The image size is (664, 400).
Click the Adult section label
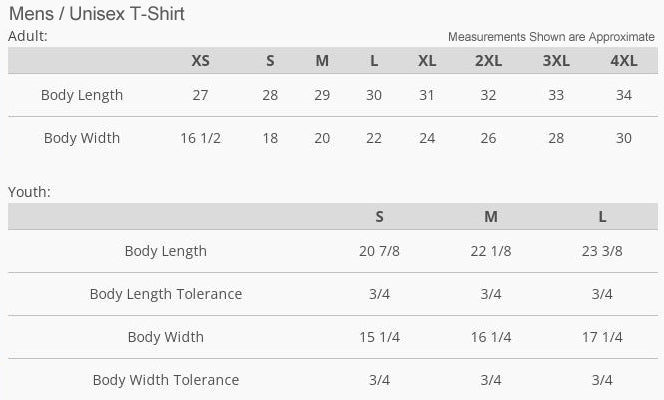pyautogui.click(x=28, y=36)
